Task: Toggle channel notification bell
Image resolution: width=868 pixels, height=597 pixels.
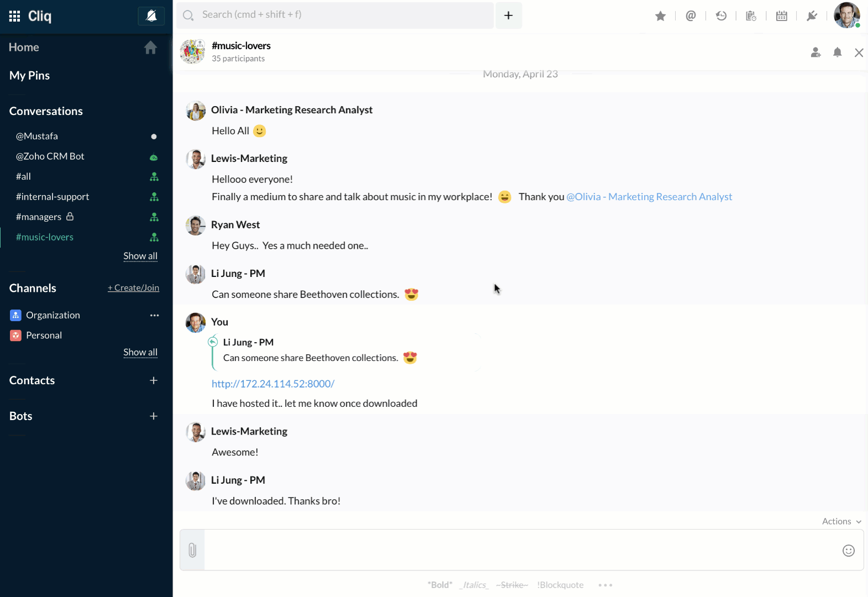Action: coord(838,53)
